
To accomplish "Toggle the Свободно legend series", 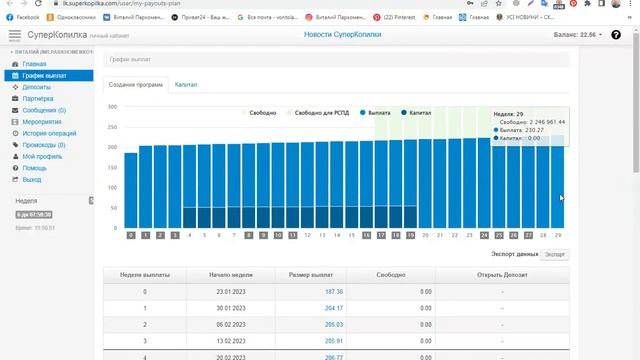I will (259, 113).
